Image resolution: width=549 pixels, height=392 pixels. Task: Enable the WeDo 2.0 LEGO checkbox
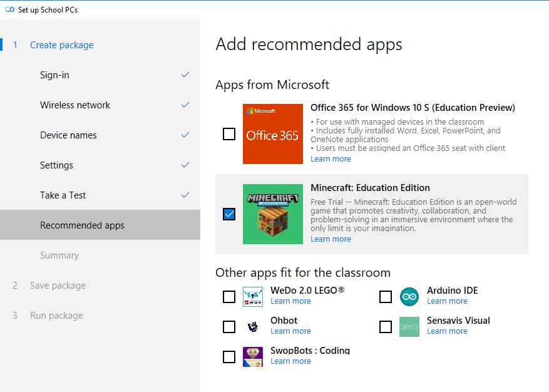click(229, 297)
